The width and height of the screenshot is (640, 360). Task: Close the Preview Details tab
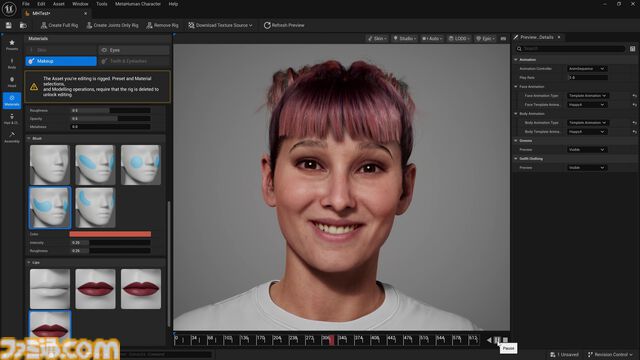pos(559,37)
